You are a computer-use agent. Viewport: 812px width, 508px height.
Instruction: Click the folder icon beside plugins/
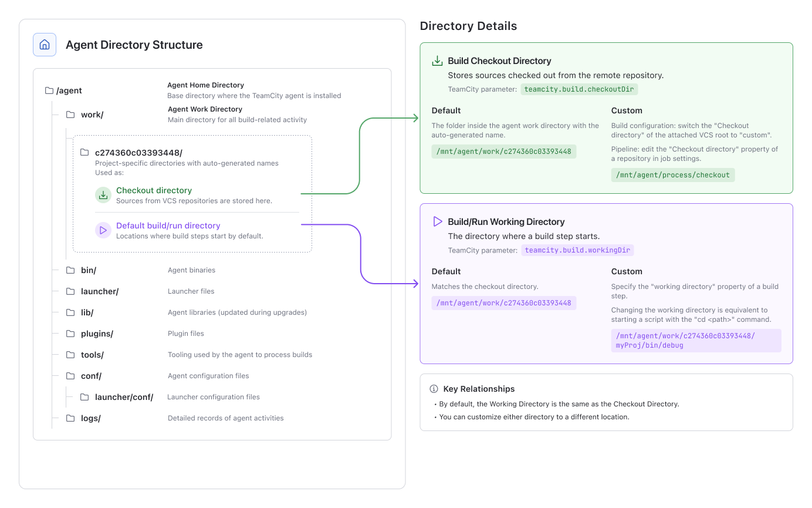click(x=70, y=334)
